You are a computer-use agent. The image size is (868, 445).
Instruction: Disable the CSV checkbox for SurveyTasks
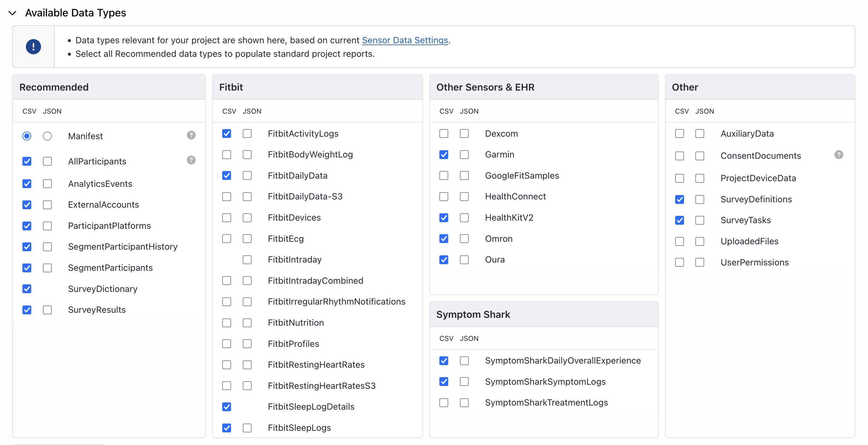click(679, 220)
